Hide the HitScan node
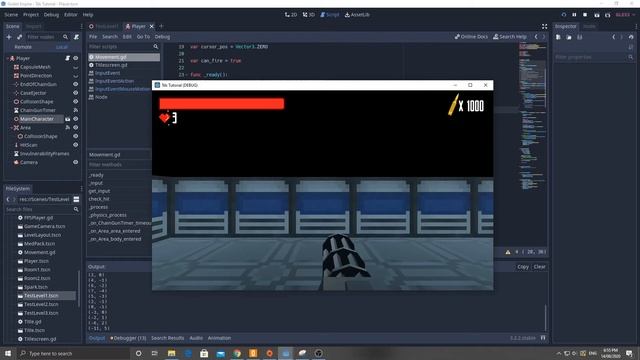The width and height of the screenshot is (640, 360). pyautogui.click(x=76, y=145)
